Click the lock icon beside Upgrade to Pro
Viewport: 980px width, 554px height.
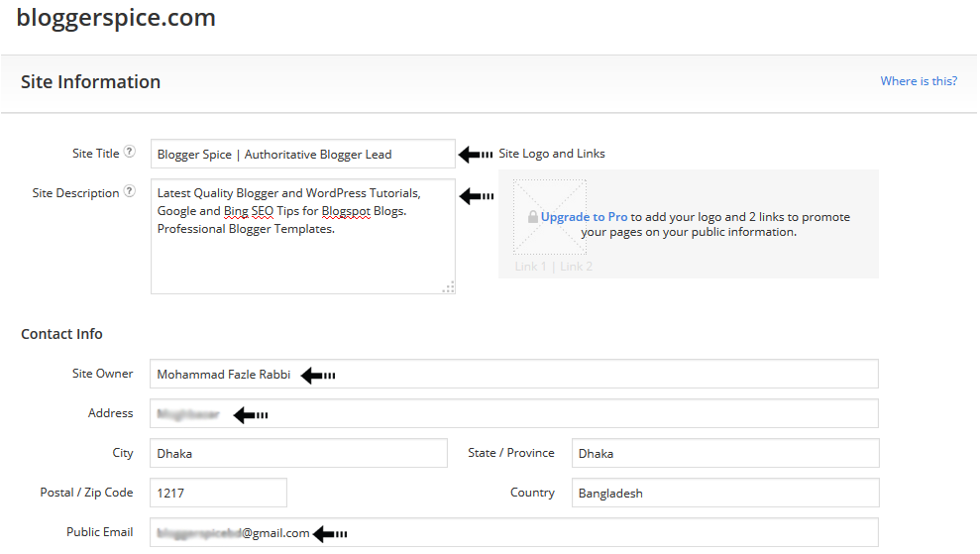(x=532, y=217)
